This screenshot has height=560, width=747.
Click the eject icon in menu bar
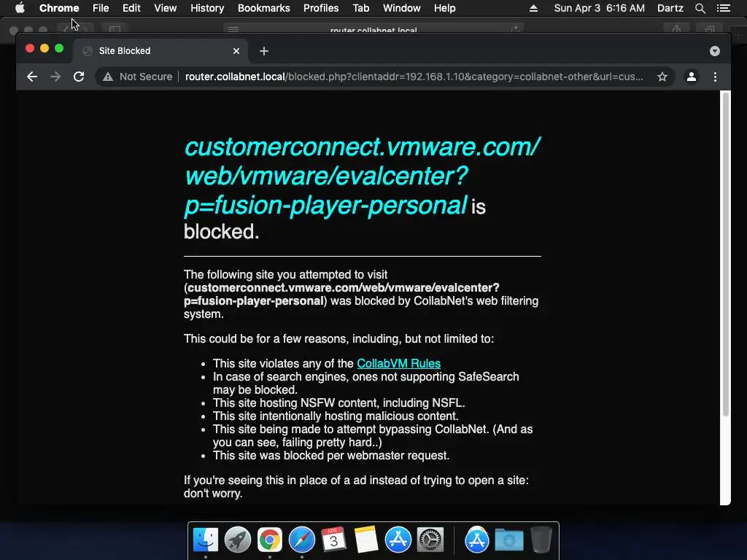click(533, 8)
